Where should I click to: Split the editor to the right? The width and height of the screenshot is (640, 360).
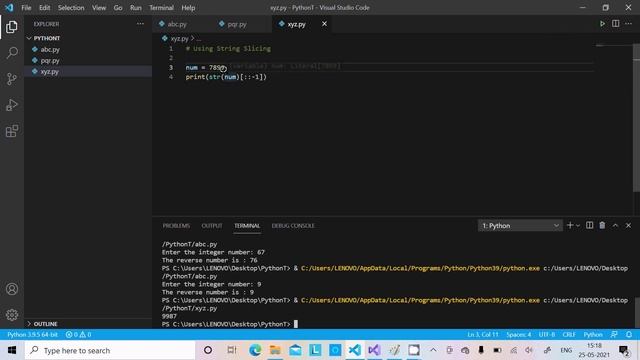point(616,24)
